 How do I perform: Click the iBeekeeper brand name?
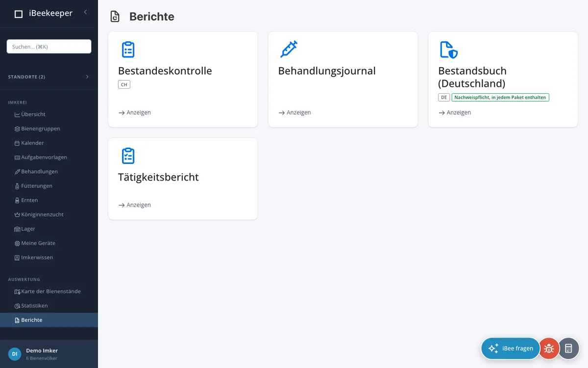click(x=50, y=13)
